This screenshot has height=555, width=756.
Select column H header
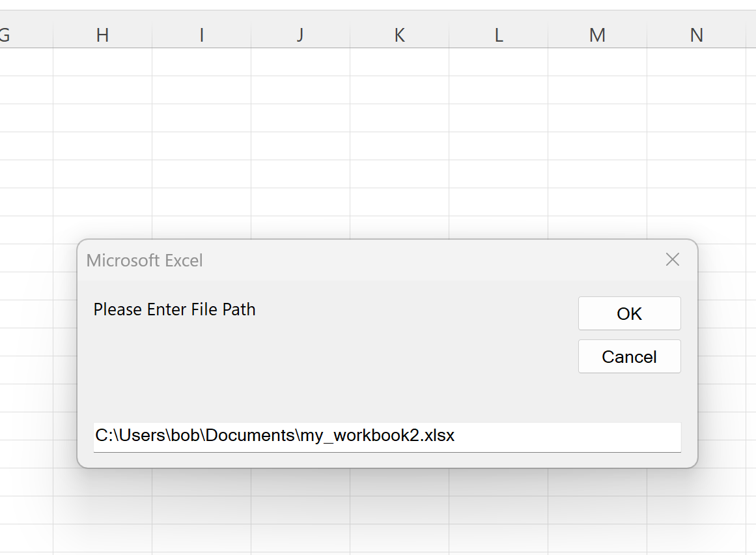point(102,35)
